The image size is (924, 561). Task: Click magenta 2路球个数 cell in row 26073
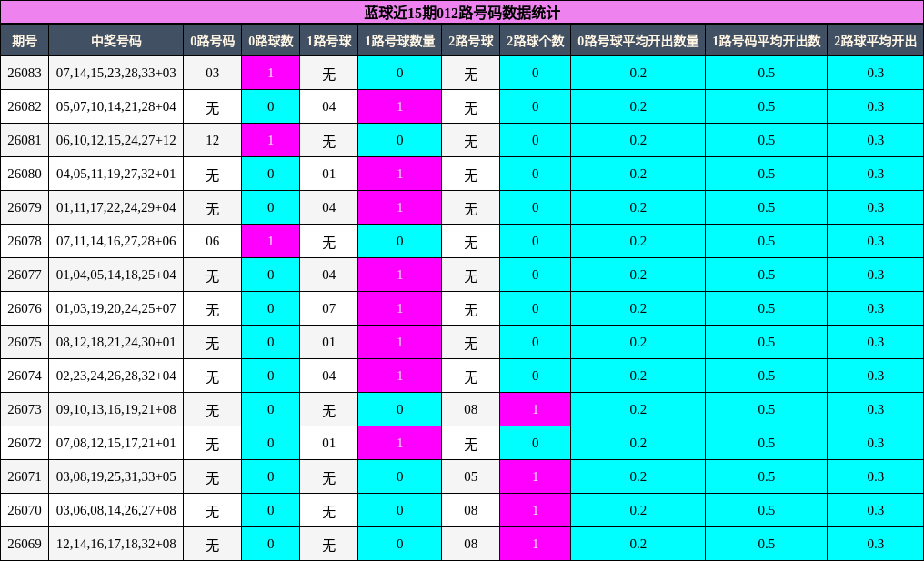pyautogui.click(x=535, y=409)
